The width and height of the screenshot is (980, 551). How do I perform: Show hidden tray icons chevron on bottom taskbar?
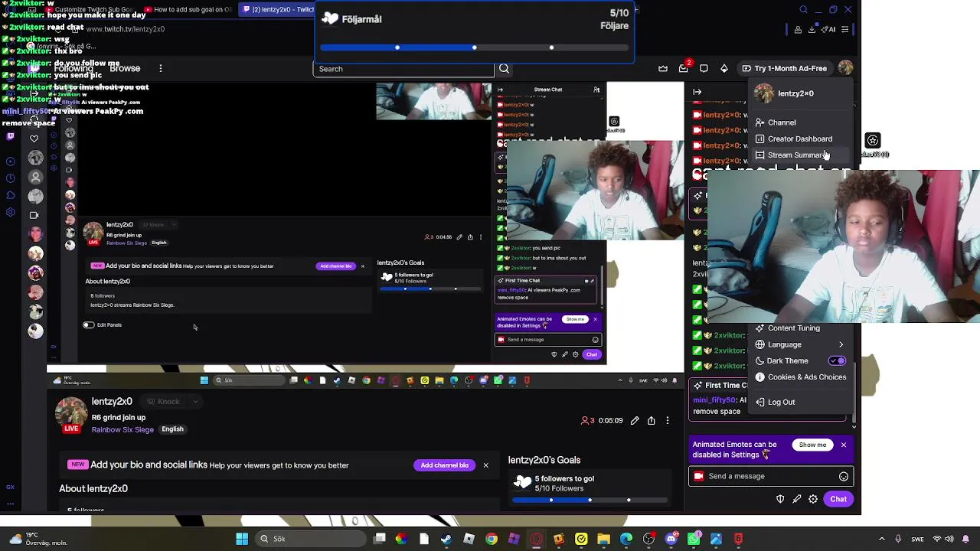pos(882,539)
